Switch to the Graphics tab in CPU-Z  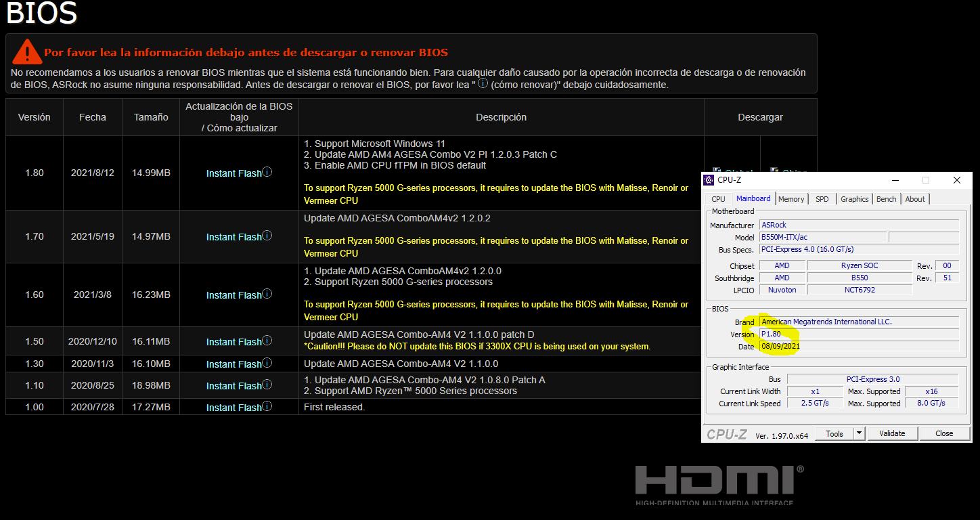(854, 199)
